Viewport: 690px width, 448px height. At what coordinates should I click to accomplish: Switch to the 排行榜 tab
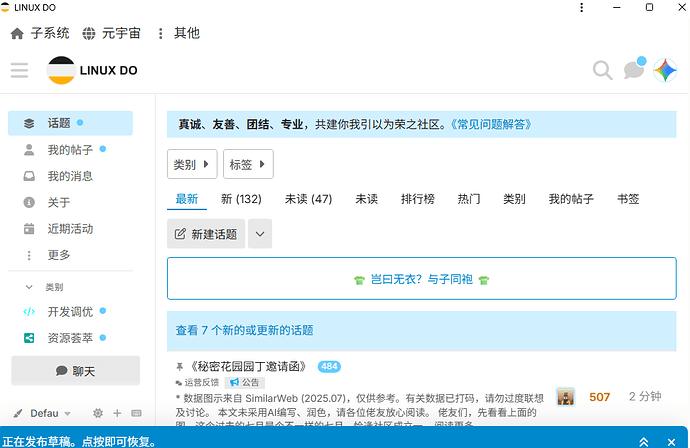coord(418,199)
